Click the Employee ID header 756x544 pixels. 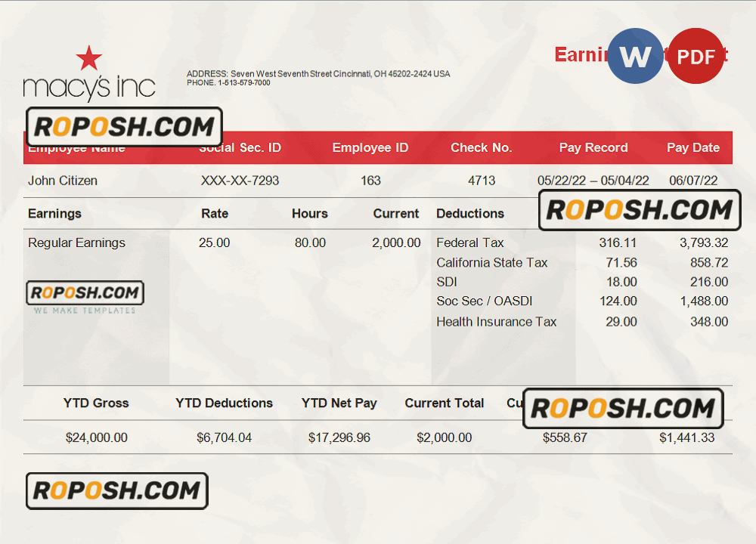[370, 148]
